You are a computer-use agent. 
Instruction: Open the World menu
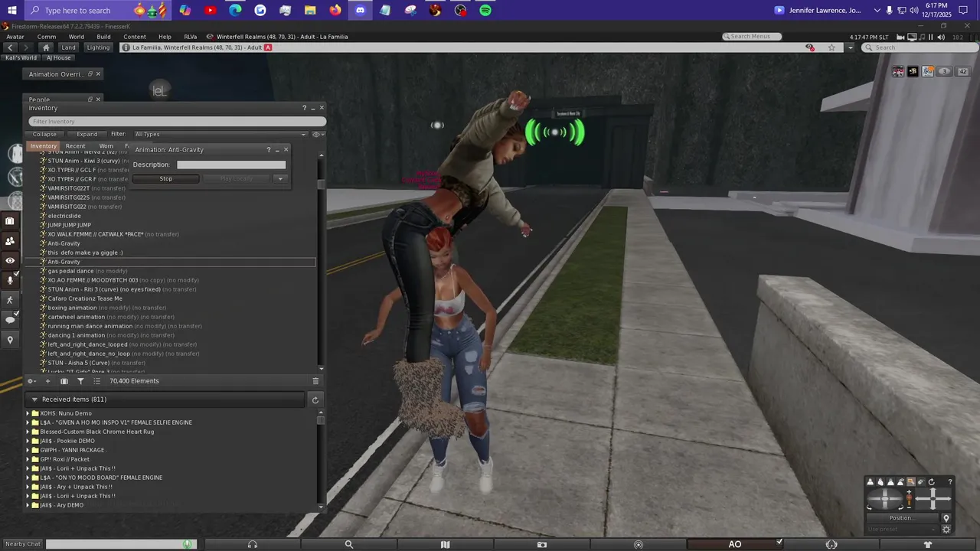[77, 37]
